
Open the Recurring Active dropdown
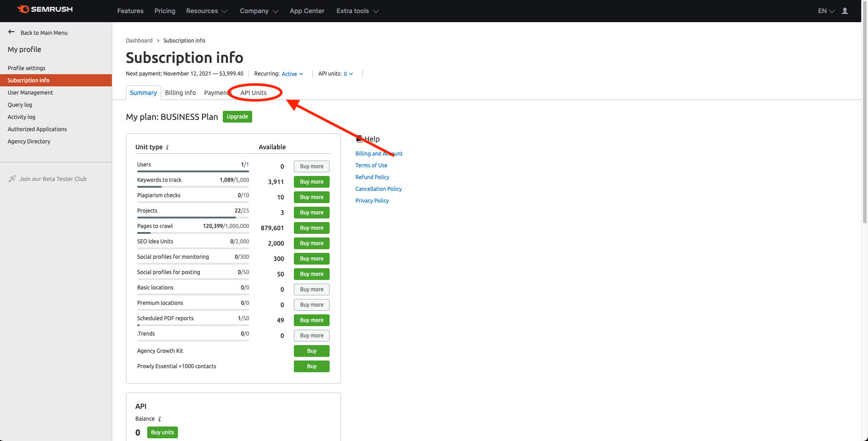point(292,74)
